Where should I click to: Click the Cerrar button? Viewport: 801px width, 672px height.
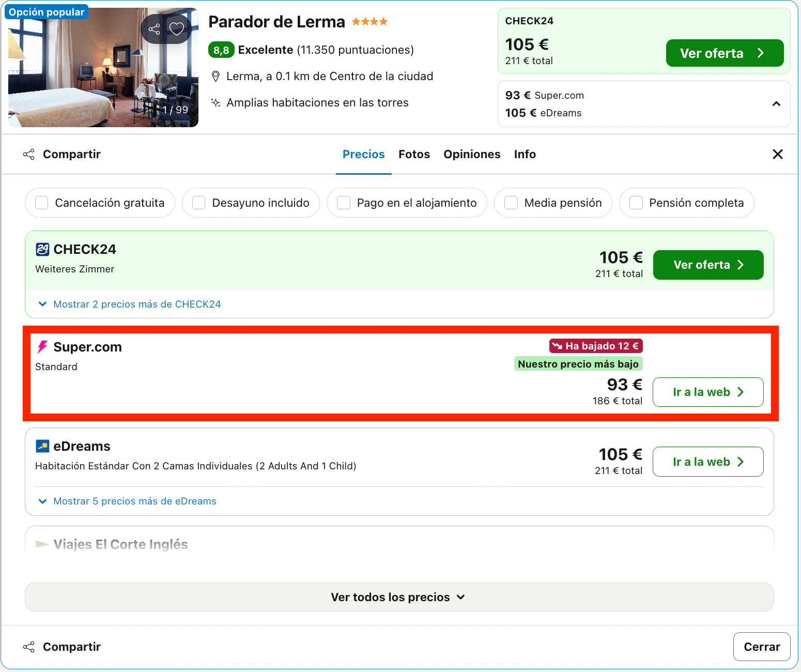pyautogui.click(x=762, y=647)
